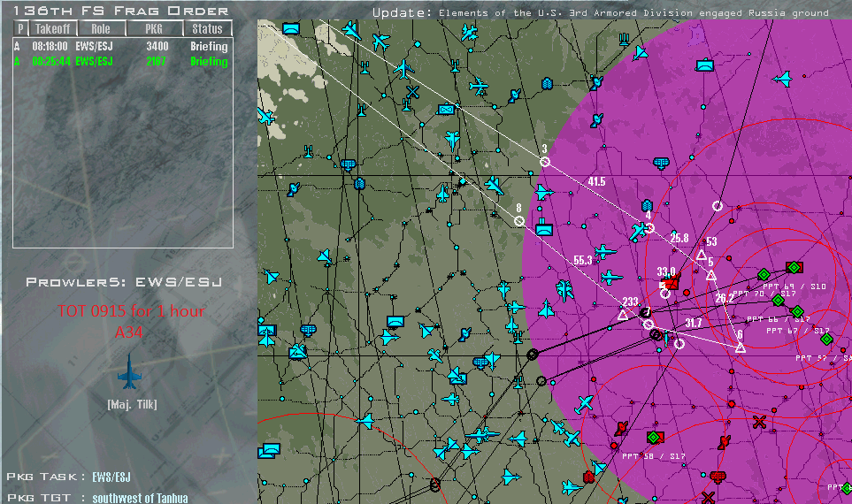Select steerpoint 3 circle on the map
This screenshot has height=504, width=852.
point(545,162)
